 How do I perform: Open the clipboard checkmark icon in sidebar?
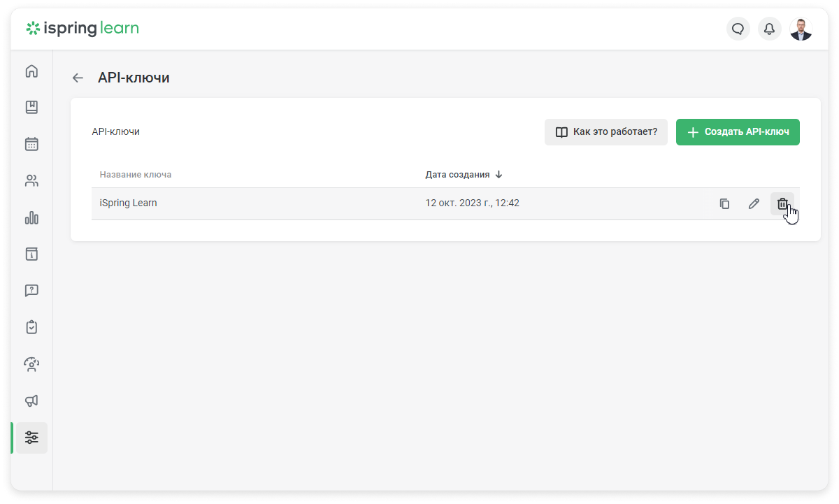click(31, 327)
